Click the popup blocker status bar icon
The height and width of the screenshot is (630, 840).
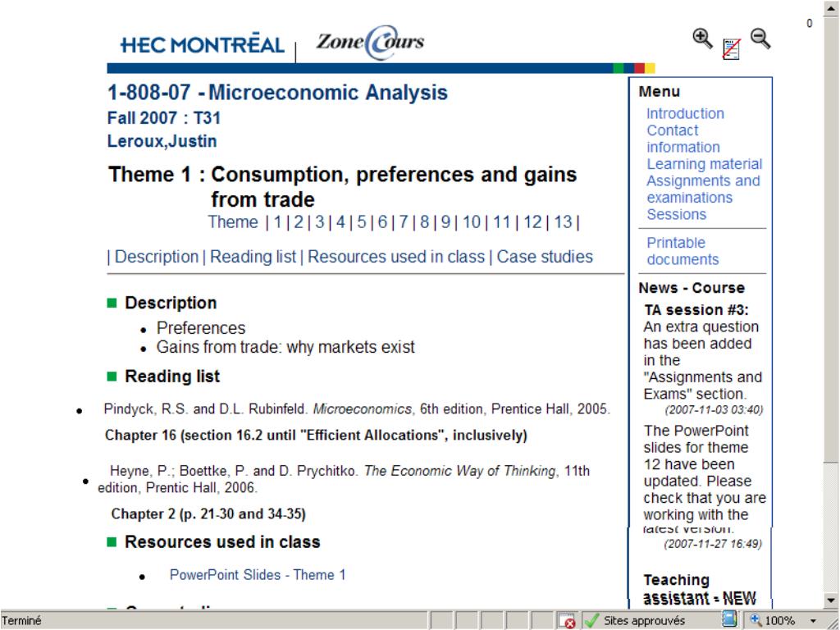(566, 620)
